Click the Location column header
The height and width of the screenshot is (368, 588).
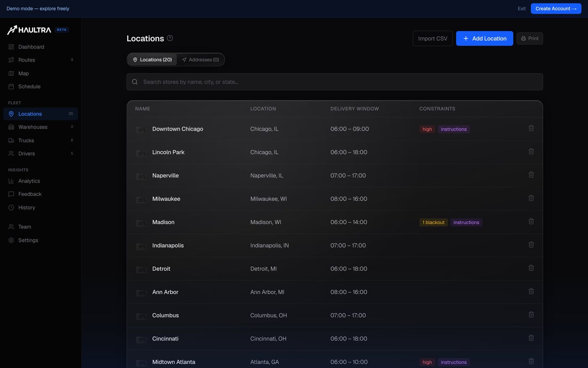coord(263,109)
